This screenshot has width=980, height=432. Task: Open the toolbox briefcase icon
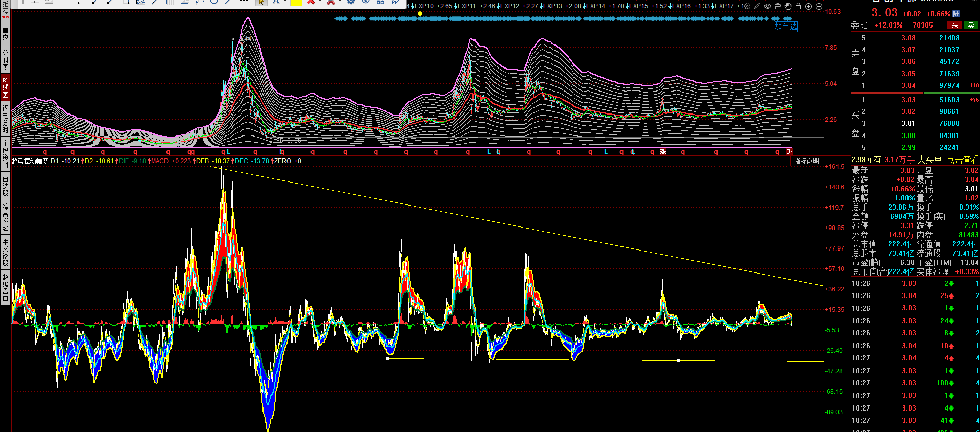pos(778,6)
